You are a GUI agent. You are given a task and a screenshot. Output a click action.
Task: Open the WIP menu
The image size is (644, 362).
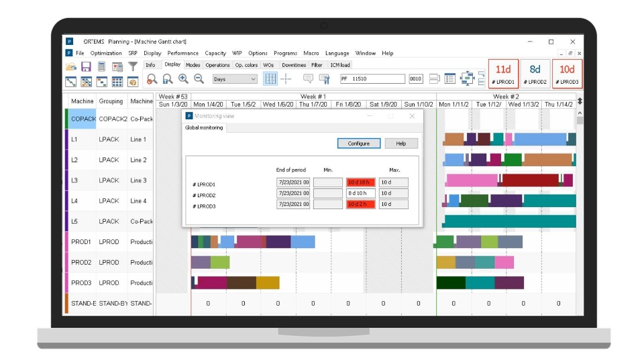(x=237, y=53)
